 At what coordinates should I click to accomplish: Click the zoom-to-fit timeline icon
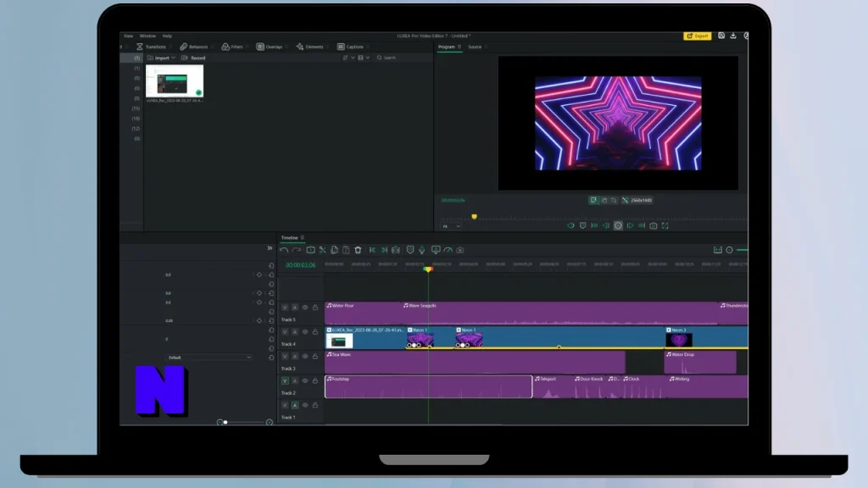coord(718,250)
